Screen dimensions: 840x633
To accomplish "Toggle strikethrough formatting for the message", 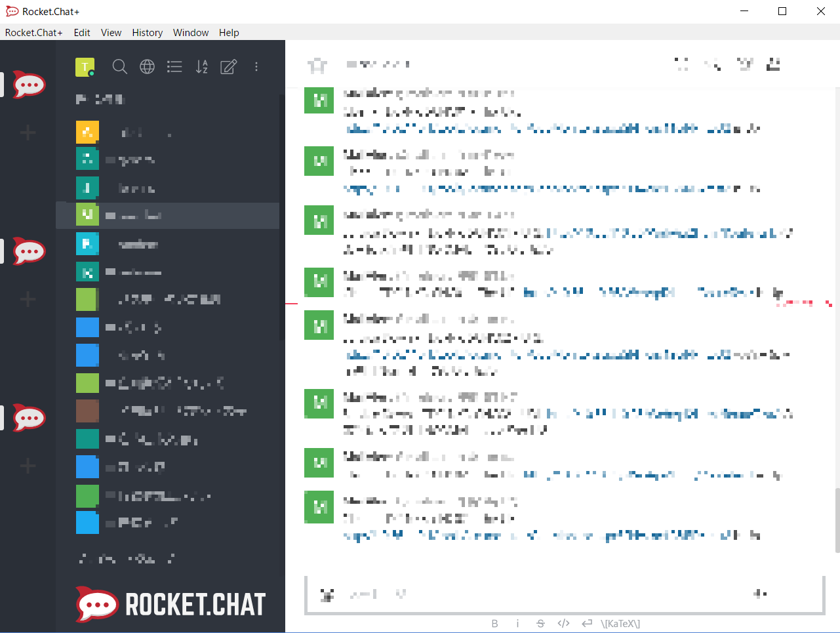I will tap(540, 623).
